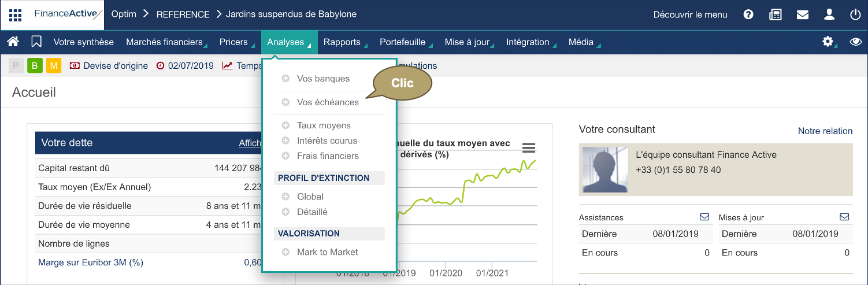Collapse the Analyses menu
Screen dimensions: 868x285
(289, 42)
